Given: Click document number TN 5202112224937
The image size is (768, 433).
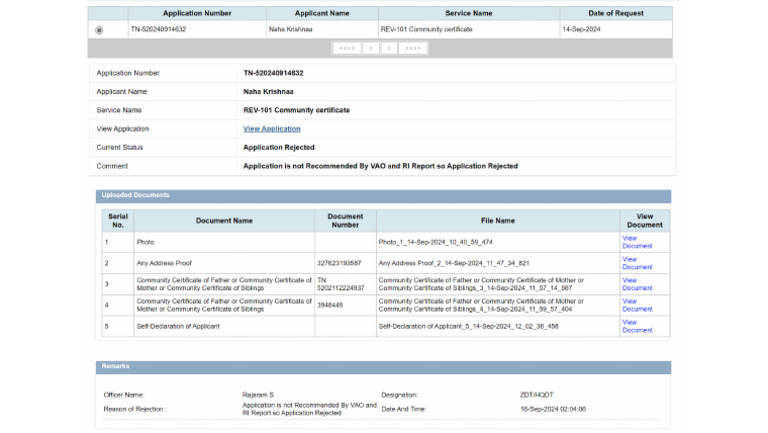Looking at the screenshot, I should click(x=340, y=284).
